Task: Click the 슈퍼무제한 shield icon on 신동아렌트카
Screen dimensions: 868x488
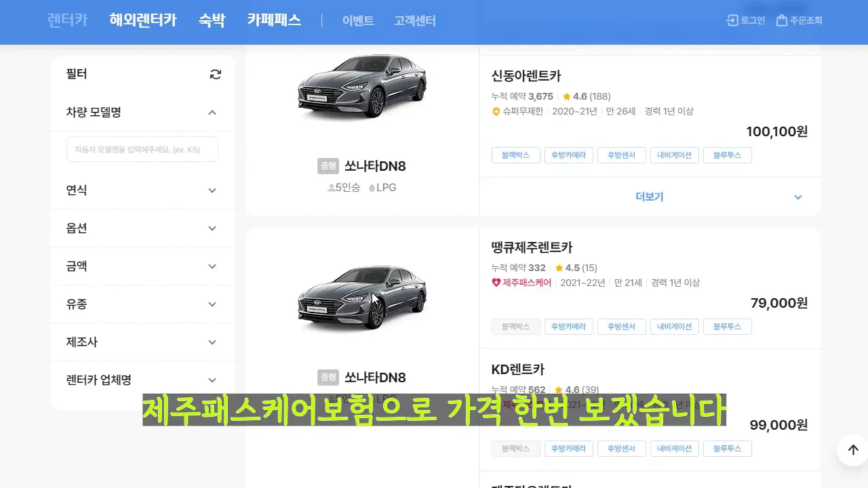Action: click(x=496, y=111)
